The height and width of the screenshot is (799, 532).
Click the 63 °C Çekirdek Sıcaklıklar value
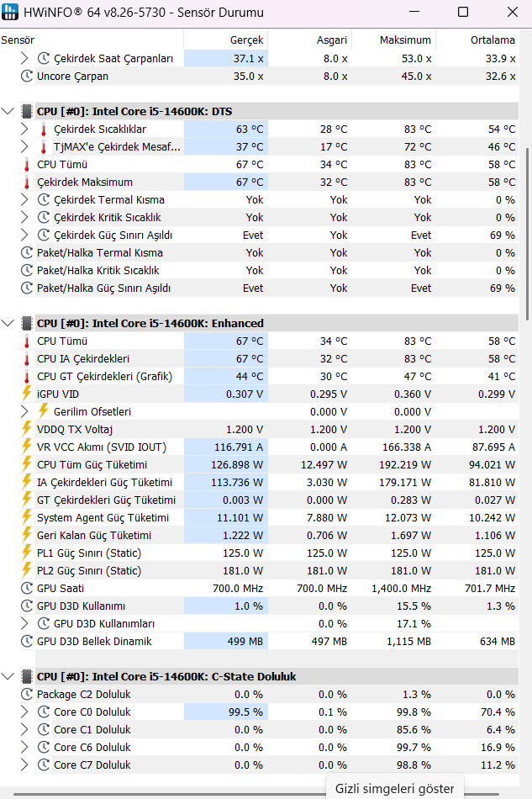(250, 130)
